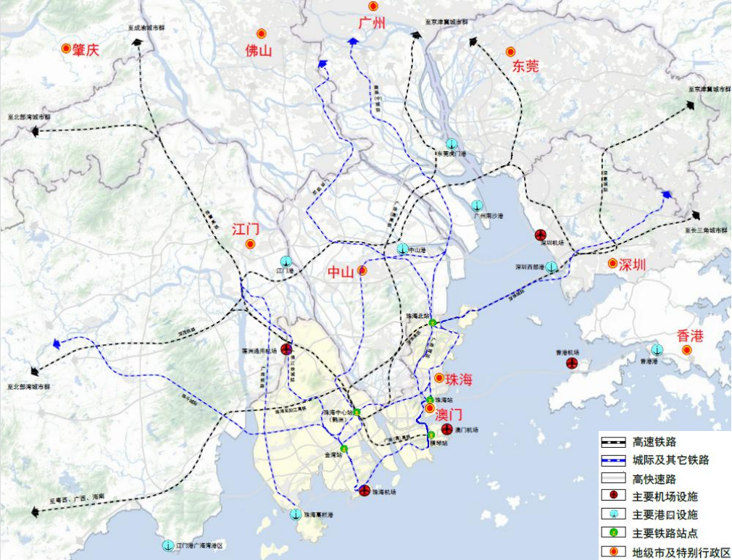The width and height of the screenshot is (732, 560).
Task: Select the 东莞 city marker dot
Action: (511, 52)
